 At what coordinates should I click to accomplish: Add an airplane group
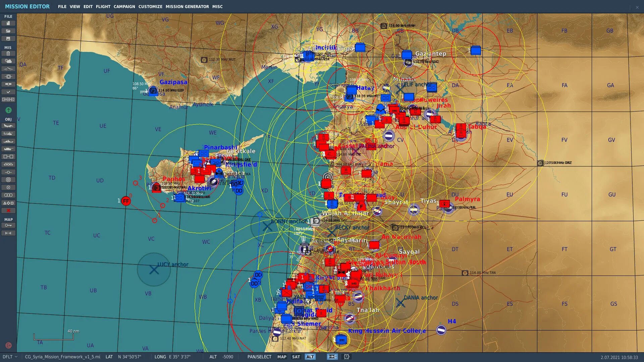point(8,126)
